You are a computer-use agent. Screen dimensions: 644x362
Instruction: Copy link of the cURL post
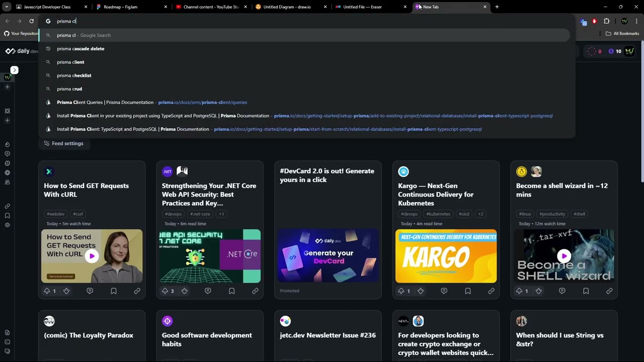[x=137, y=291]
